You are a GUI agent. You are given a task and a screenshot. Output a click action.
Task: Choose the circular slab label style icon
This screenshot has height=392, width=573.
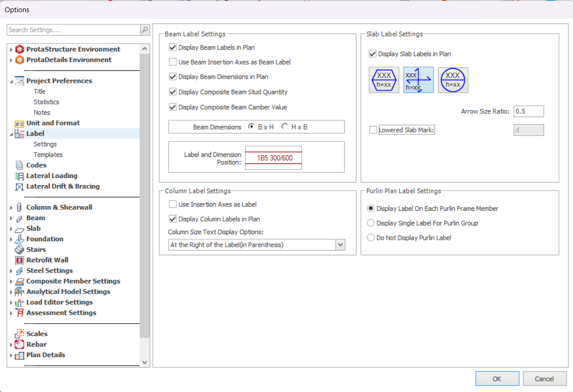coord(452,80)
